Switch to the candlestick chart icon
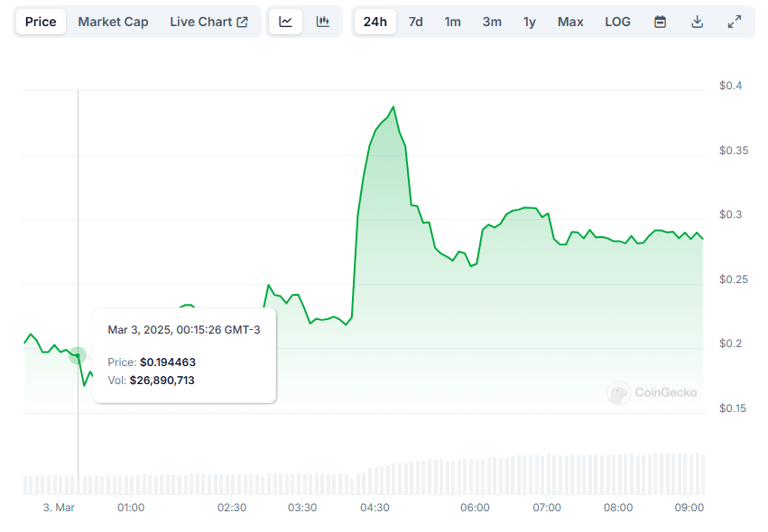This screenshot has height=532, width=768. pyautogui.click(x=322, y=21)
